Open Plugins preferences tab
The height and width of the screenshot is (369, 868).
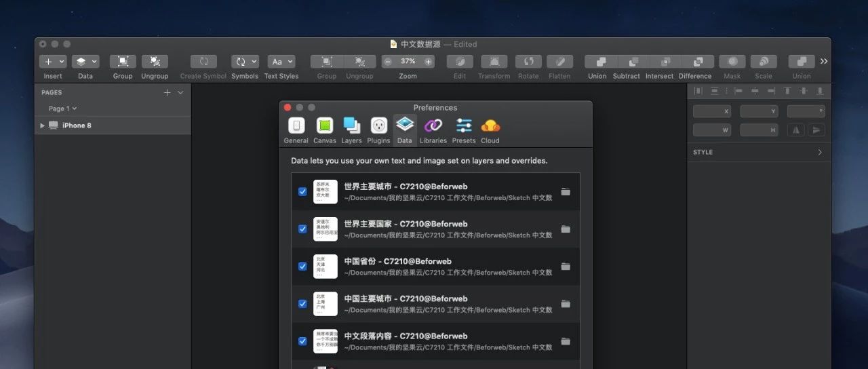[379, 130]
